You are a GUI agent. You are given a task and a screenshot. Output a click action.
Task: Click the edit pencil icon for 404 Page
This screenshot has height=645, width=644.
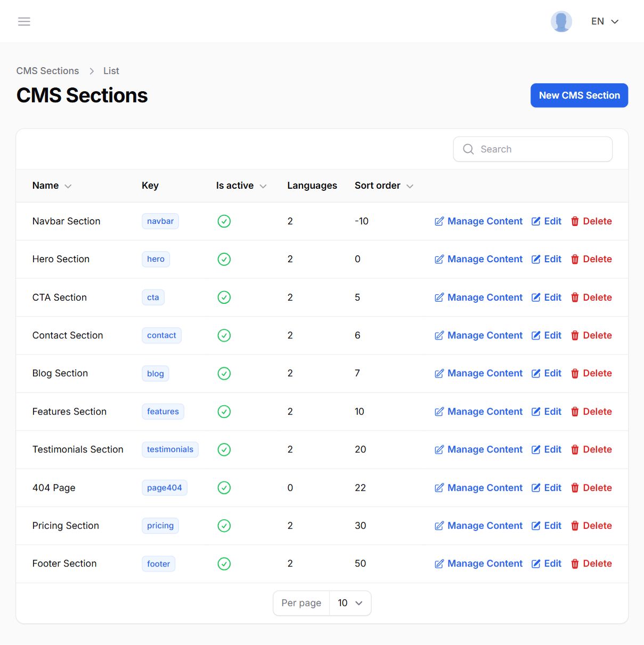[536, 488]
